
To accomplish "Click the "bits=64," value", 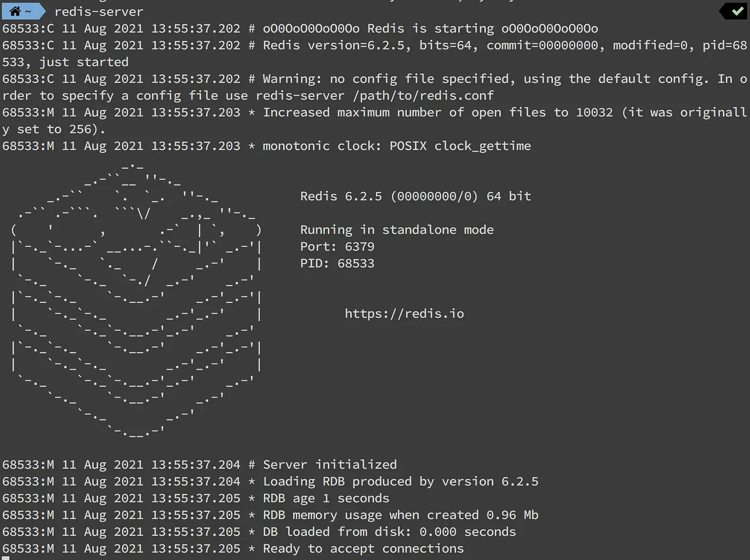I will point(449,46).
